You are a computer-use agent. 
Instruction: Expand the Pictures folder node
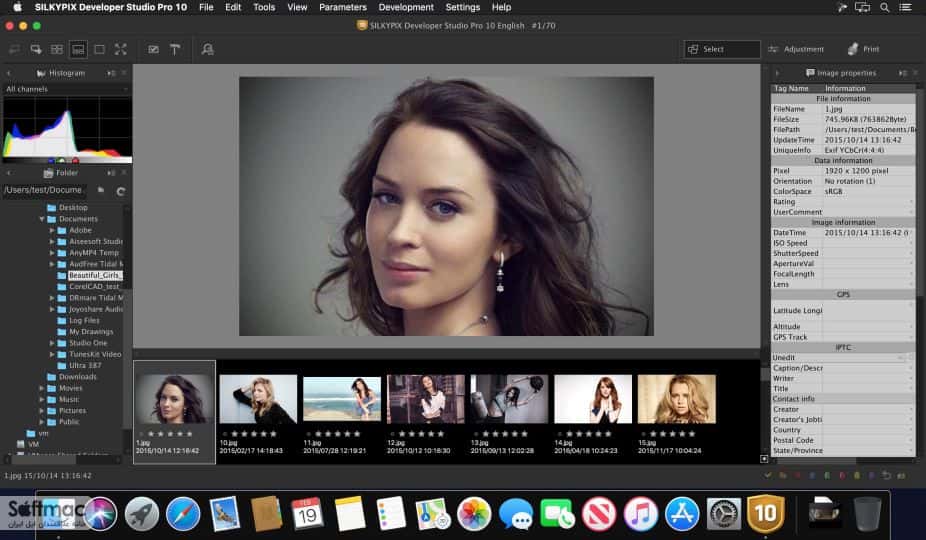42,411
